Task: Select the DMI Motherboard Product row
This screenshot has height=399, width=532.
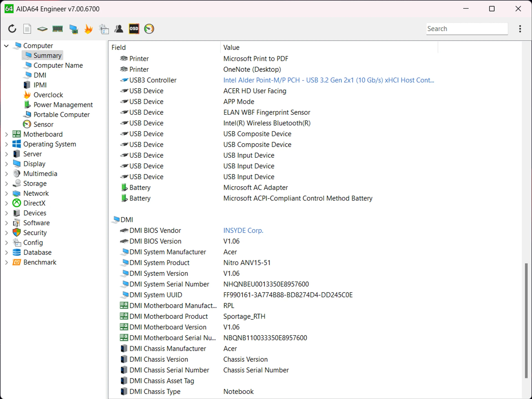Action: (273, 316)
